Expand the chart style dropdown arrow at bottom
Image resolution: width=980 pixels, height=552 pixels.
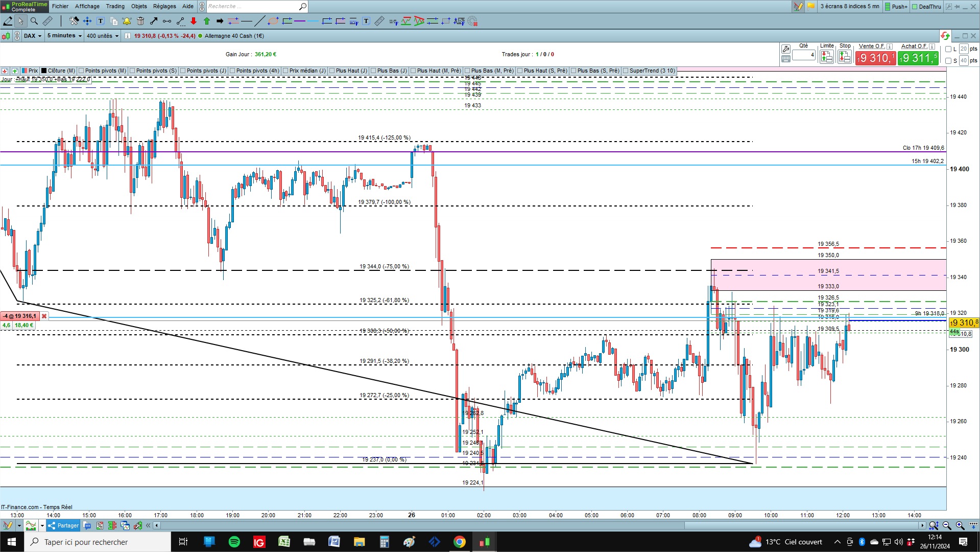41,525
